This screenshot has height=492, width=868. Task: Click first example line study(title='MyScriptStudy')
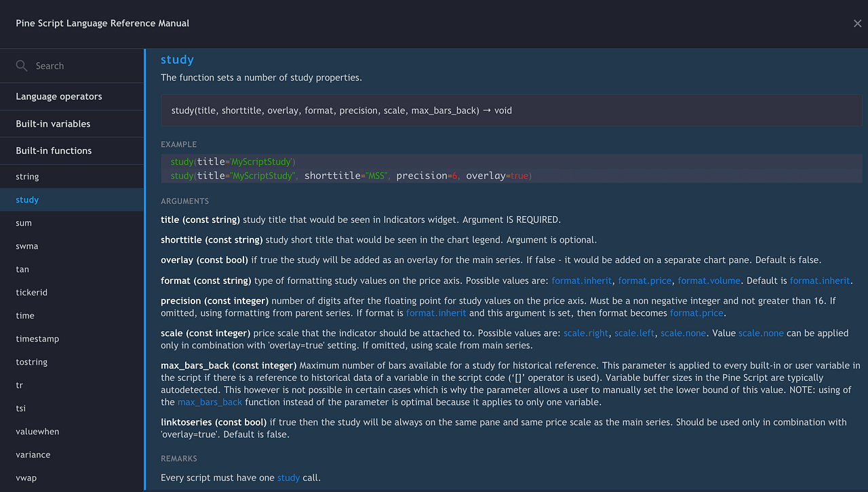pyautogui.click(x=233, y=162)
